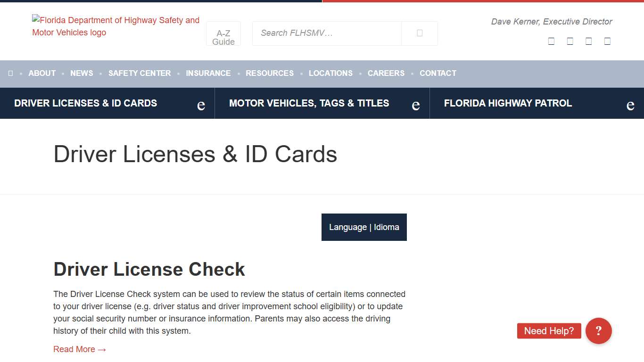
Task: Select the CAREERS navigation link
Action: [x=386, y=73]
